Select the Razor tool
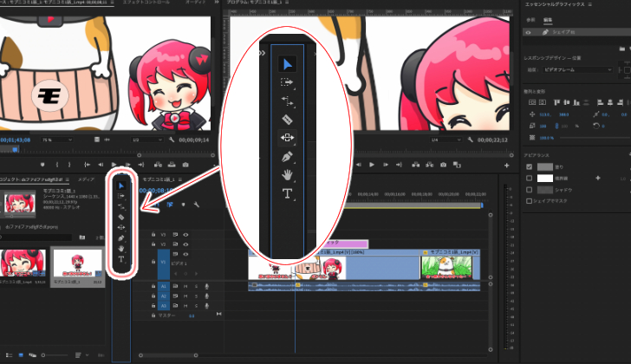Viewport: 631px width, 364px height. 121,218
